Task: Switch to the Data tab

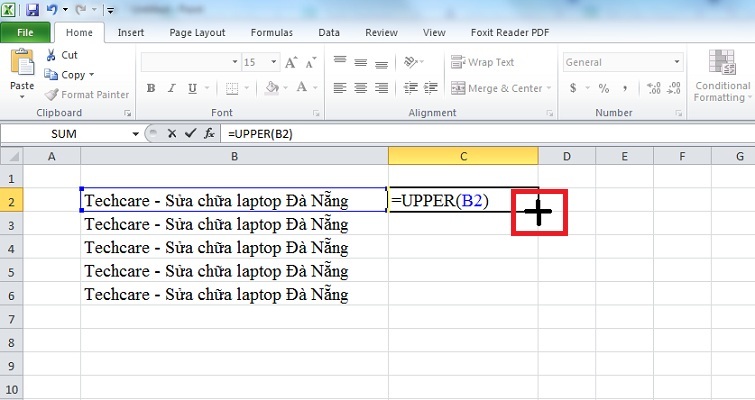Action: pyautogui.click(x=329, y=32)
